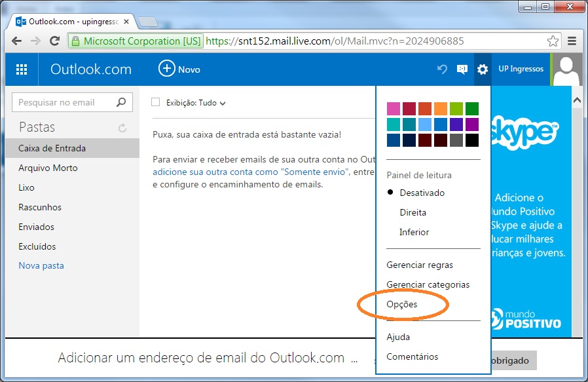Click the Novo compose button

(x=179, y=69)
